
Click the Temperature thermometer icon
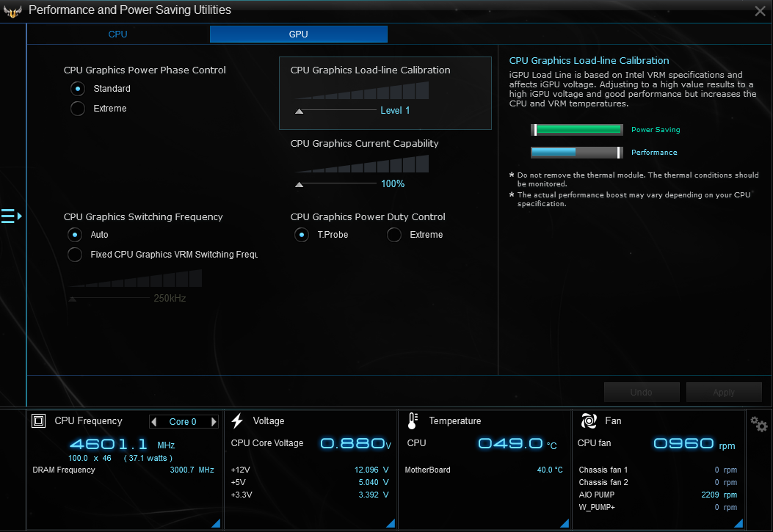pos(413,420)
